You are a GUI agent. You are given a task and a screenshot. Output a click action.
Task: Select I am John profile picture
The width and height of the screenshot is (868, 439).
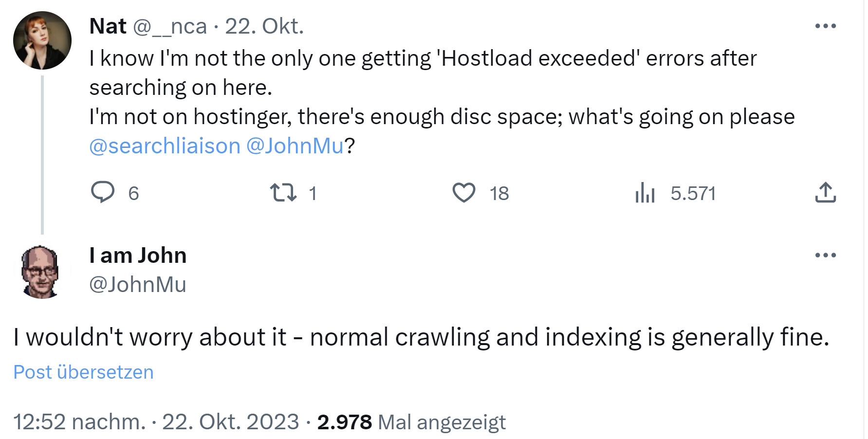coord(42,271)
